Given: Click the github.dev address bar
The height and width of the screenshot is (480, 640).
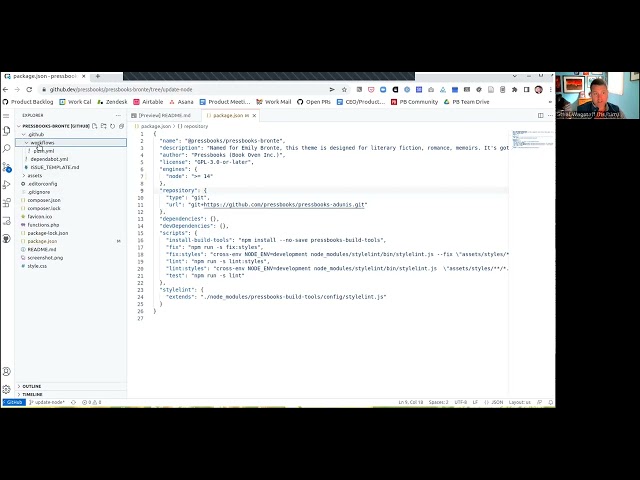Looking at the screenshot, I should (x=184, y=89).
